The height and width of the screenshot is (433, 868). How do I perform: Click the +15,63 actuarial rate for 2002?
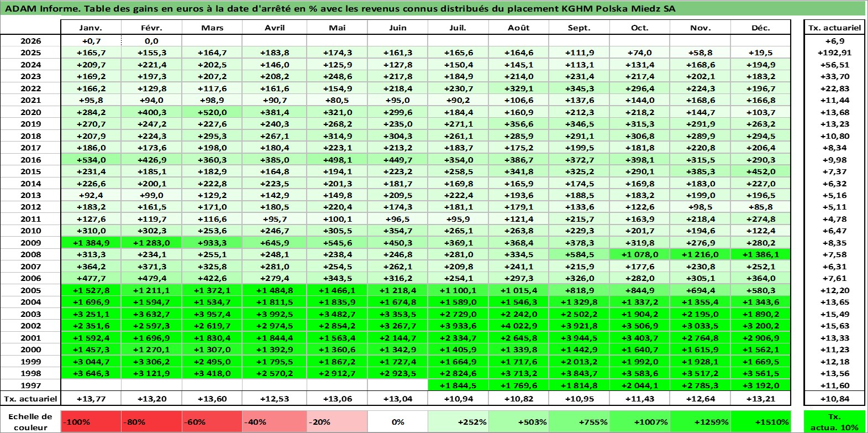tap(834, 326)
